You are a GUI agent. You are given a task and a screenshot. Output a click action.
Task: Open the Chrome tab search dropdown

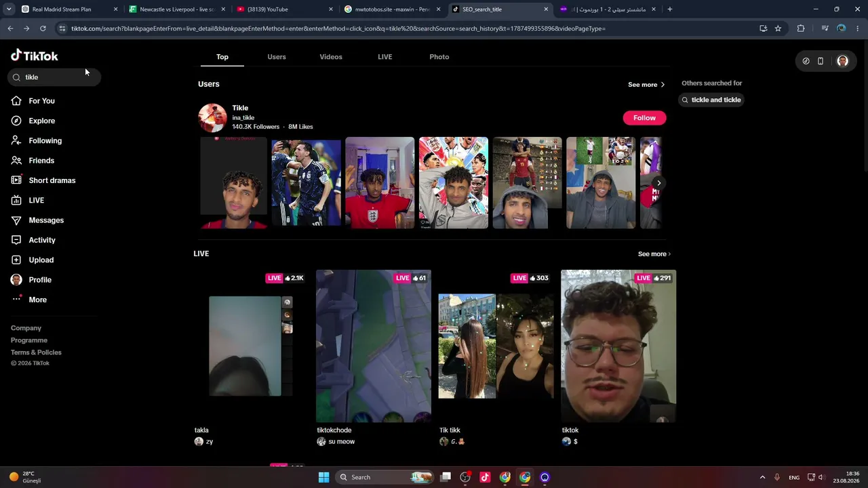click(9, 9)
